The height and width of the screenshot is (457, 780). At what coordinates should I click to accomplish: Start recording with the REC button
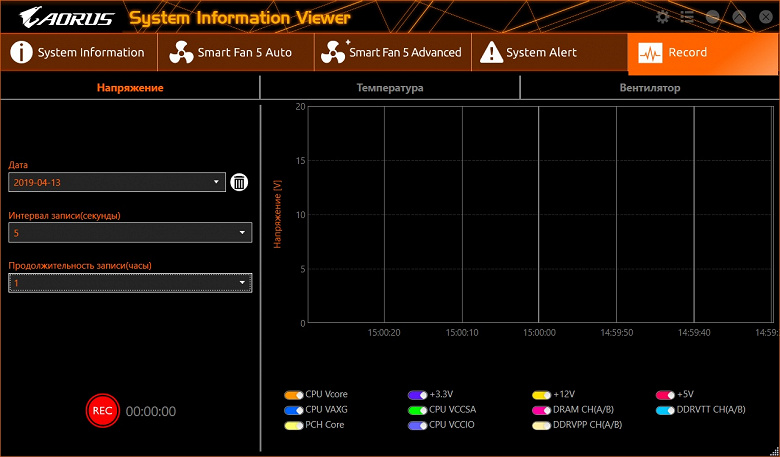click(101, 411)
